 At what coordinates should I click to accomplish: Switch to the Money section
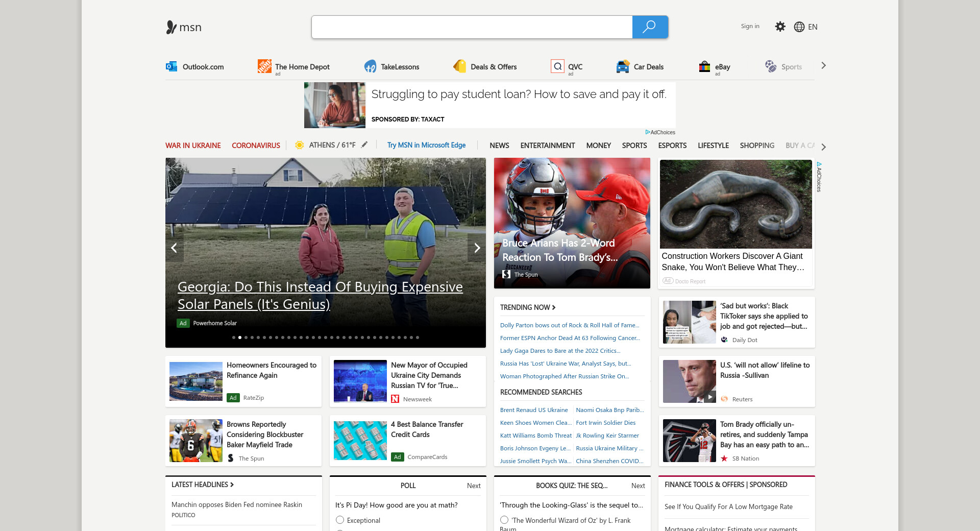pos(598,146)
